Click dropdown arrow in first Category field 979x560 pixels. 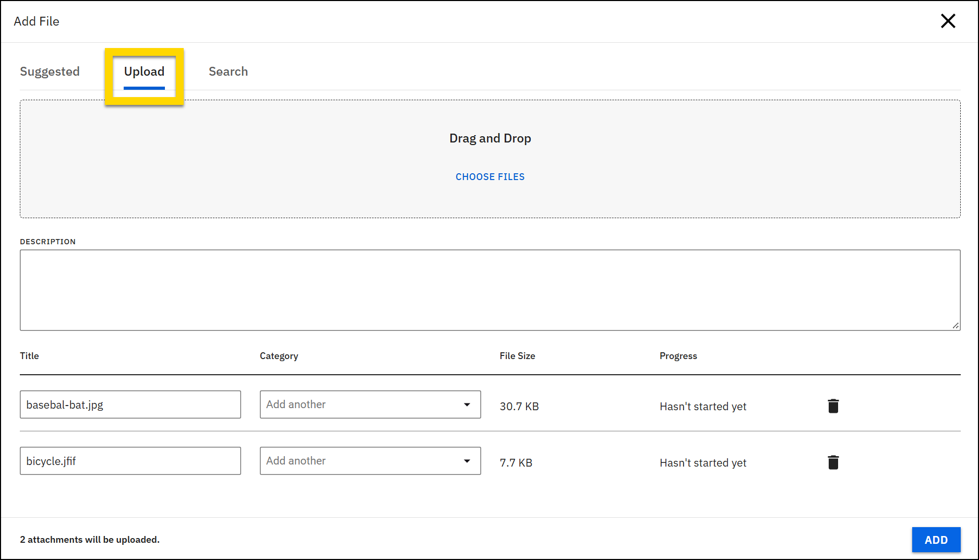pyautogui.click(x=467, y=404)
